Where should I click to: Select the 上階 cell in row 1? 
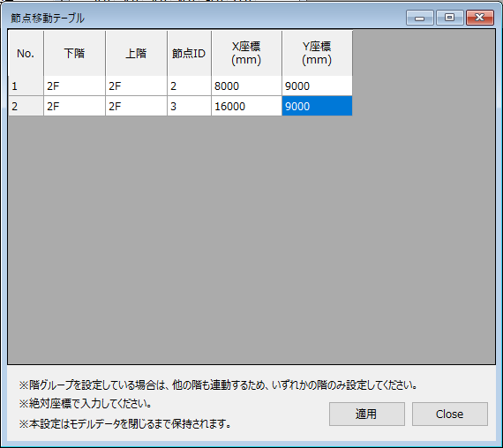click(x=136, y=86)
